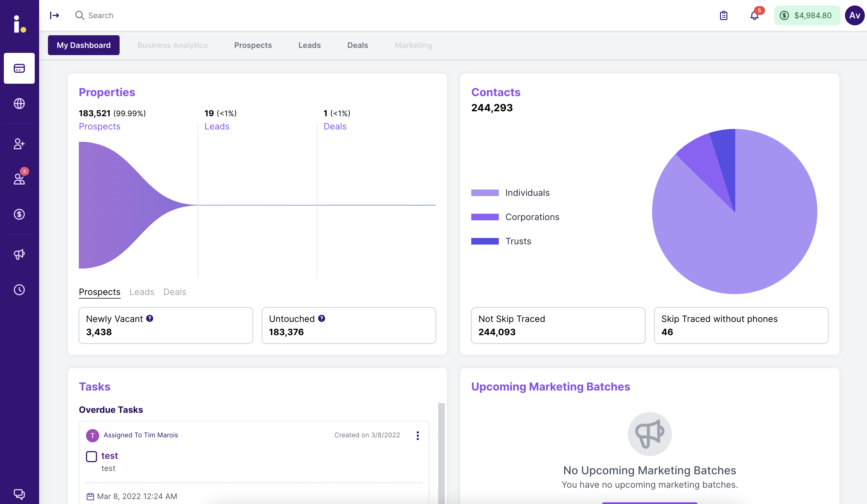The height and width of the screenshot is (504, 867).
Task: Click the clipboard tasks icon in header
Action: pos(723,15)
